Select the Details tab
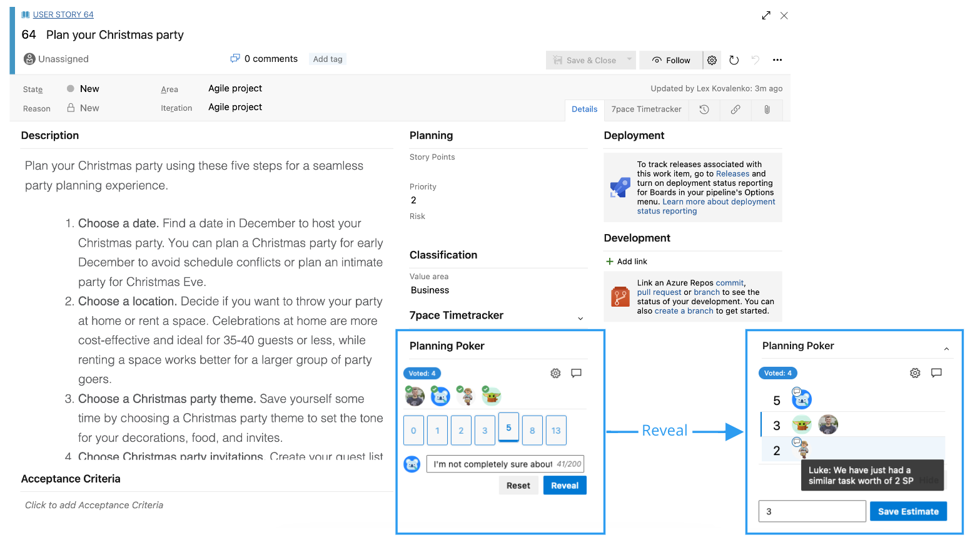Image resolution: width=980 pixels, height=552 pixels. pyautogui.click(x=584, y=109)
